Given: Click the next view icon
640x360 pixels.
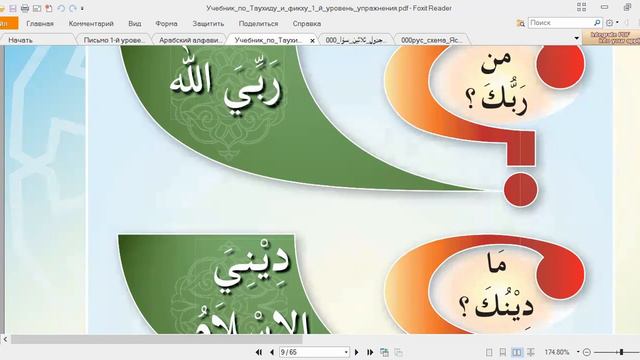Looking at the screenshot, I should (x=398, y=352).
